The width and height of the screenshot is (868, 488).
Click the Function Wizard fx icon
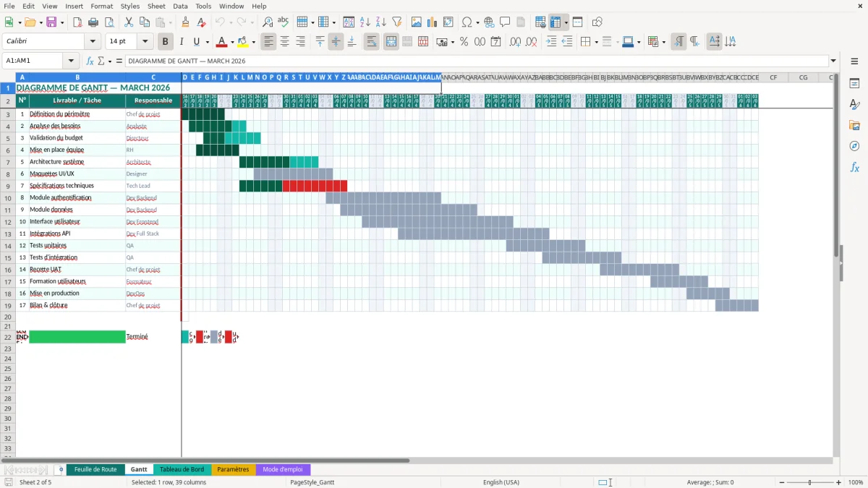click(x=90, y=61)
